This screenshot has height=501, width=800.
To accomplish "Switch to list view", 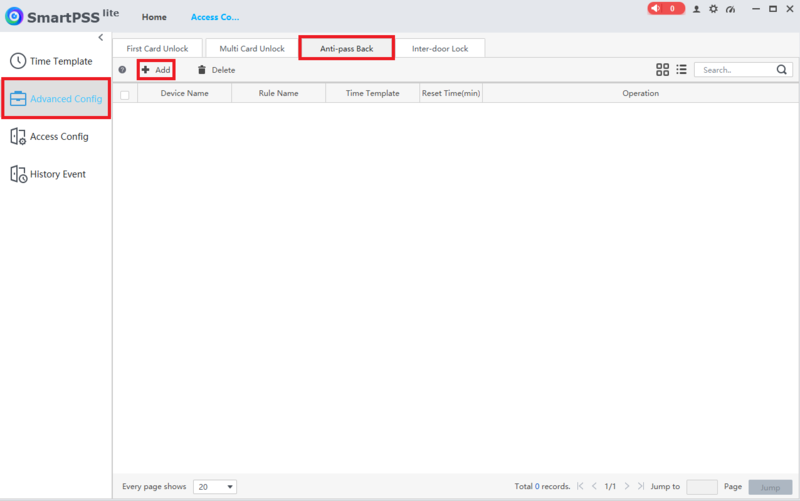I will click(681, 69).
